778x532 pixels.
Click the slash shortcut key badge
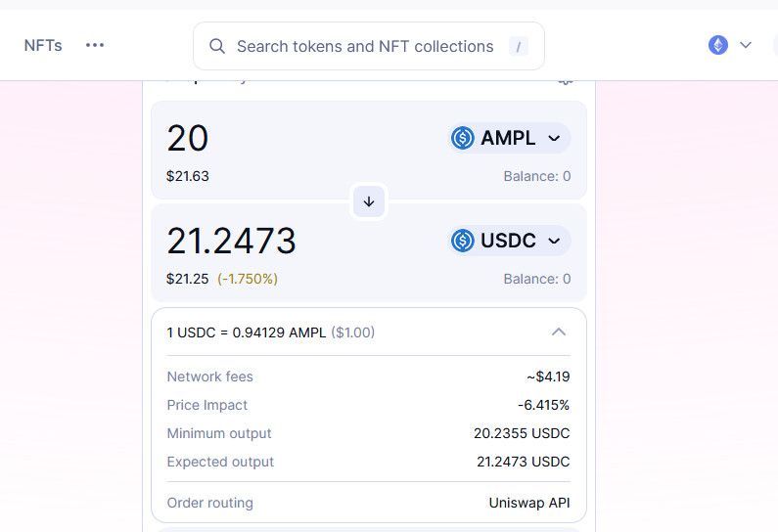(x=518, y=46)
